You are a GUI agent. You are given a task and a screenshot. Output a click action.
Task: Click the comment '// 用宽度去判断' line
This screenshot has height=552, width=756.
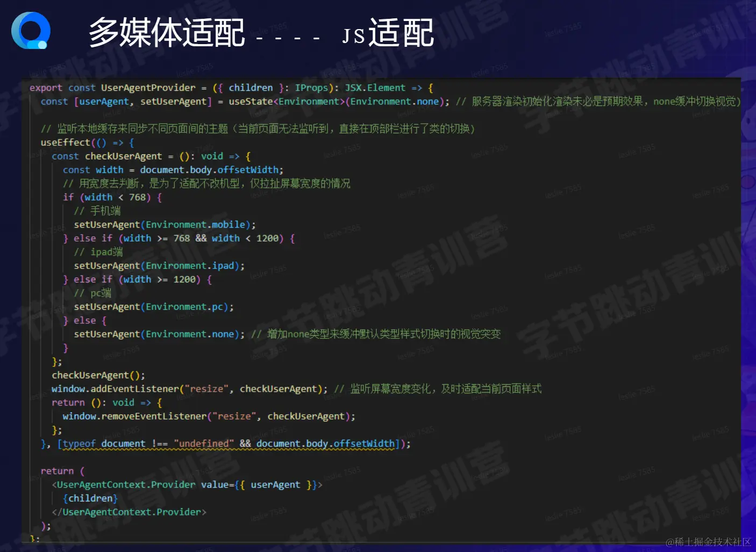(x=206, y=183)
